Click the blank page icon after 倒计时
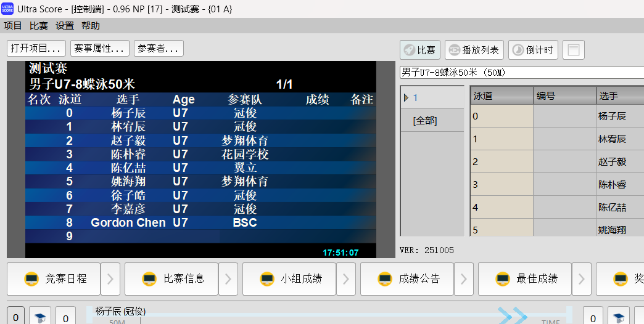Screen dimensions: 644x324 (x=573, y=50)
